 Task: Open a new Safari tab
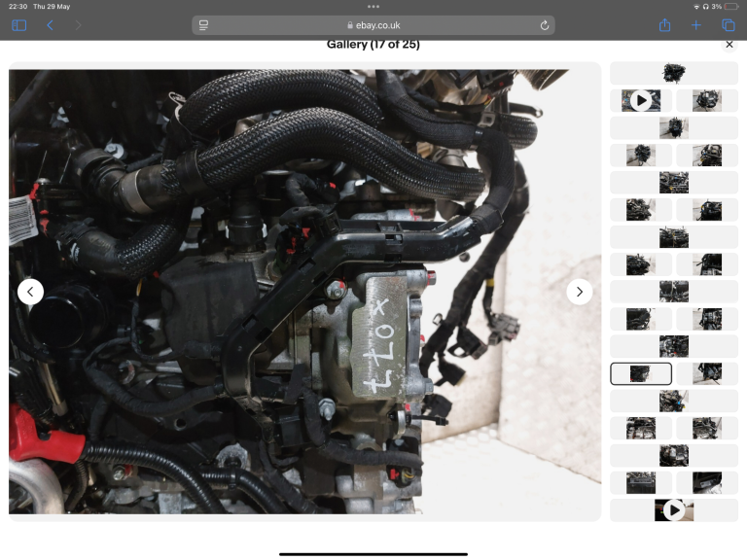point(696,25)
